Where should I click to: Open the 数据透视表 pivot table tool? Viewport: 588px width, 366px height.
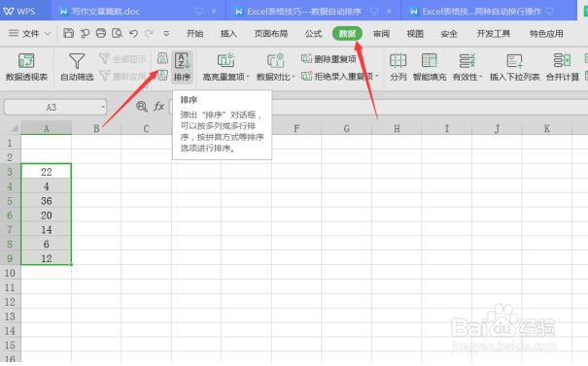point(26,67)
